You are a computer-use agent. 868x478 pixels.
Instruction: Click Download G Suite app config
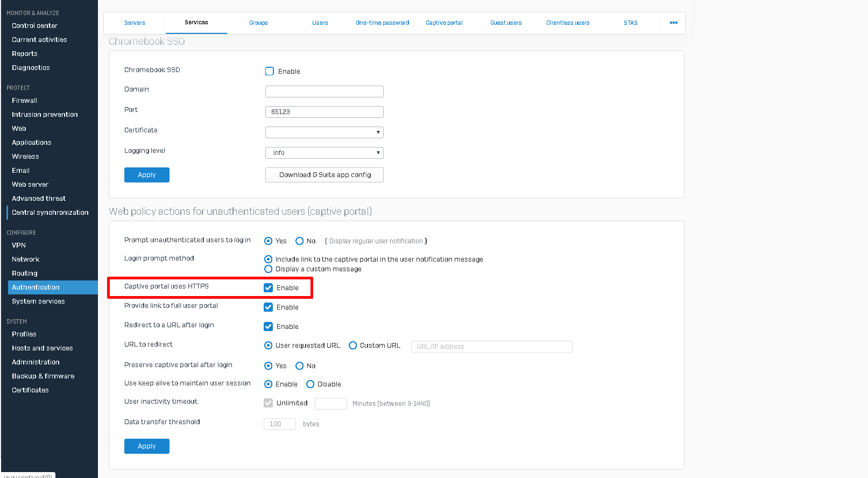pos(324,175)
